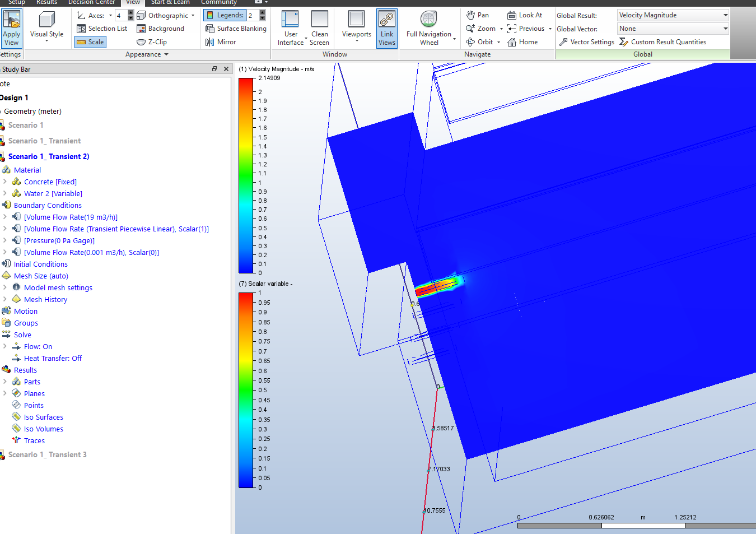Open Surface Blanking tool
The image size is (756, 534).
point(236,29)
